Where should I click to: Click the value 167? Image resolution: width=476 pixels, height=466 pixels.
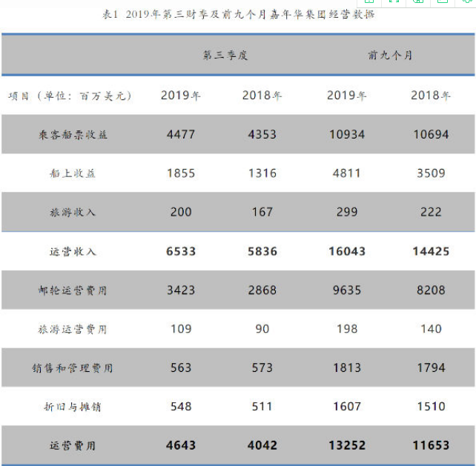[262, 212]
